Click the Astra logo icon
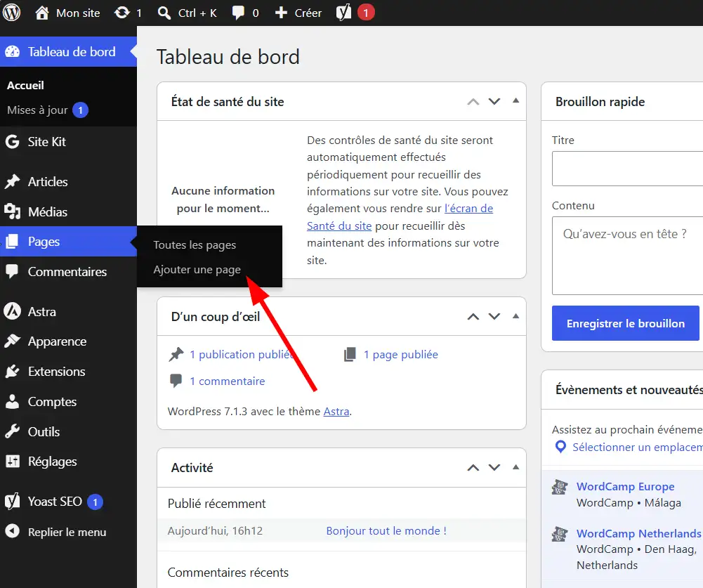The image size is (703, 588). [12, 311]
